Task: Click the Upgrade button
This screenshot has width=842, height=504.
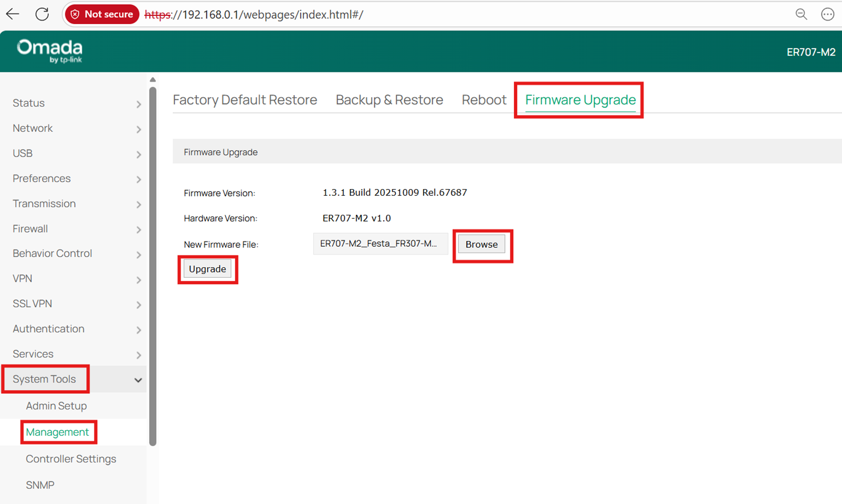Action: click(x=207, y=269)
